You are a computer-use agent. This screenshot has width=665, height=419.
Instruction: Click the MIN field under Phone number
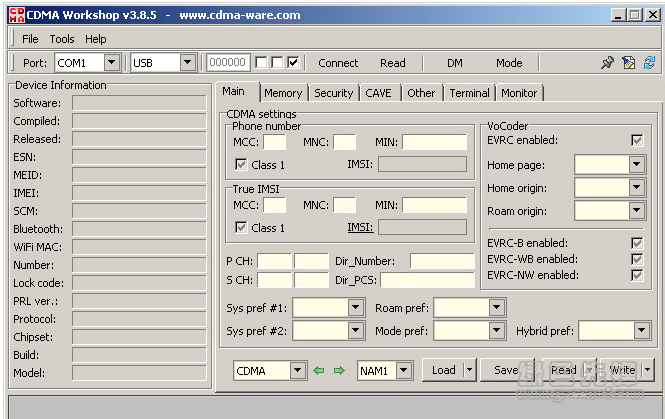pyautogui.click(x=434, y=142)
